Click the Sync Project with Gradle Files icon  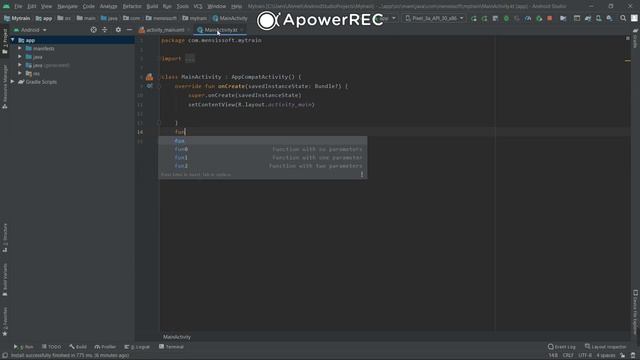(x=588, y=18)
